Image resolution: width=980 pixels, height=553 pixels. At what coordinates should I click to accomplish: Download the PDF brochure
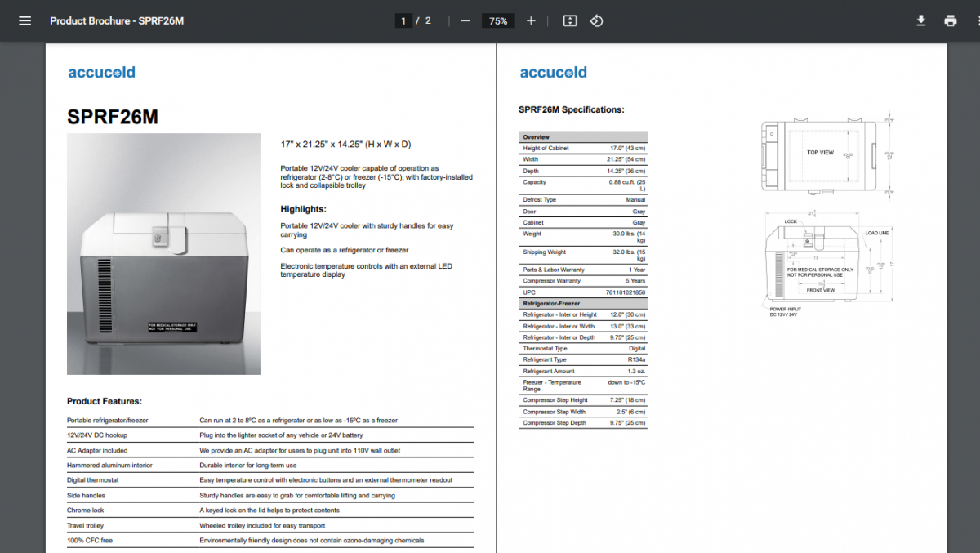point(920,20)
